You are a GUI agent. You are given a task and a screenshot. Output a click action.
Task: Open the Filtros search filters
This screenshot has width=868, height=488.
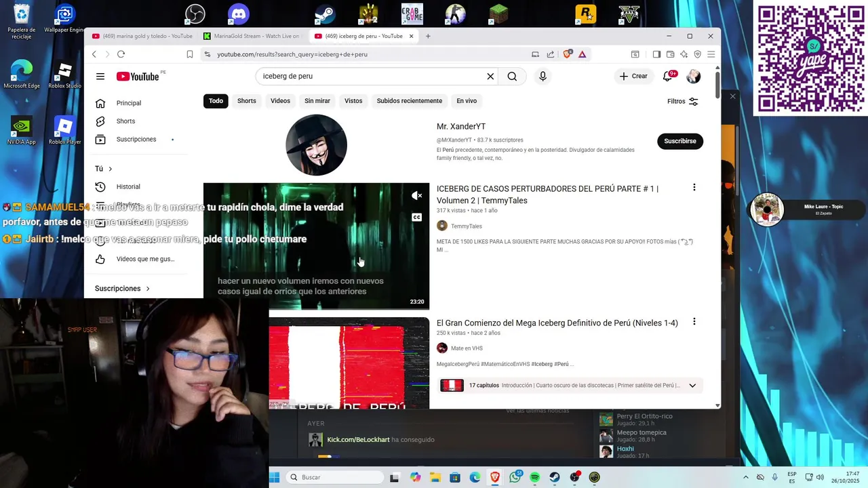pyautogui.click(x=683, y=101)
